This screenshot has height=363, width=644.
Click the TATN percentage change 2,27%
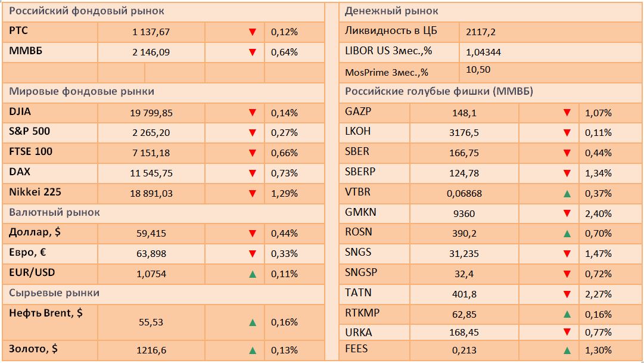[599, 294]
